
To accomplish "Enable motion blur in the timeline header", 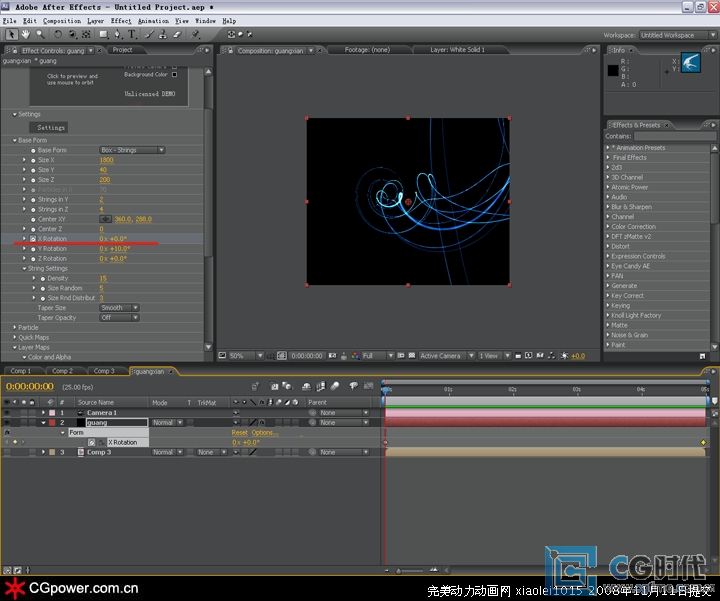I will click(x=335, y=387).
